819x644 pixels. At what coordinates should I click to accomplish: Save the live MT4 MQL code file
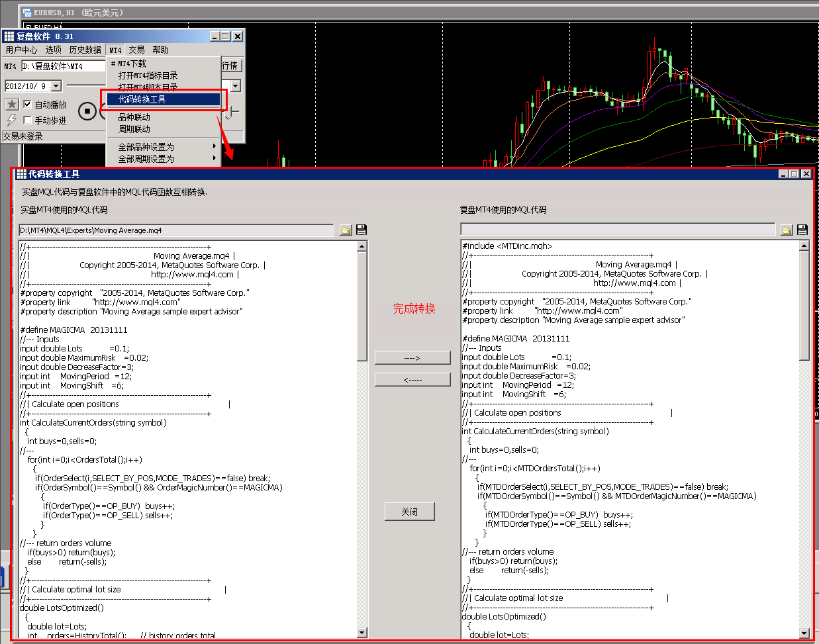click(x=361, y=230)
